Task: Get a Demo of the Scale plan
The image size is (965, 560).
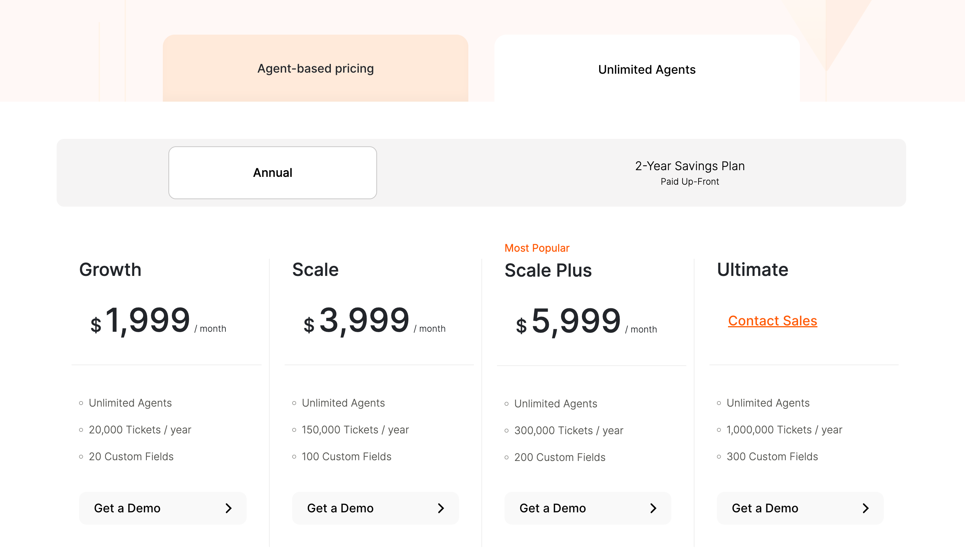Action: click(x=375, y=508)
